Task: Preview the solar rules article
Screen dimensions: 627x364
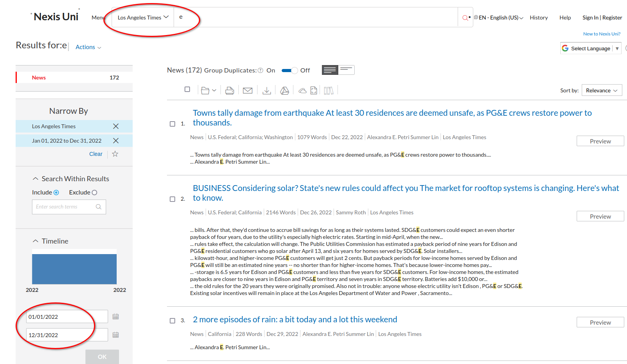Action: click(x=600, y=216)
